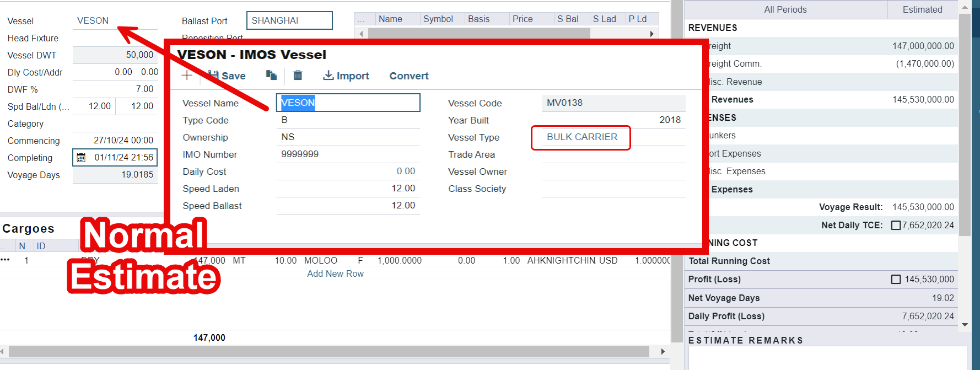
Task: Delete vessel using the trash icon
Action: tap(298, 76)
